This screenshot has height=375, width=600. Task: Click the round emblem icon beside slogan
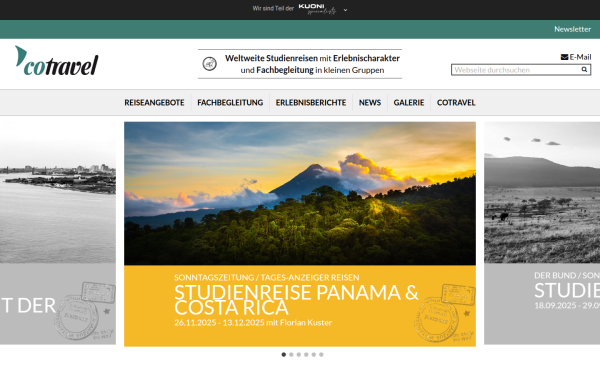coord(209,64)
